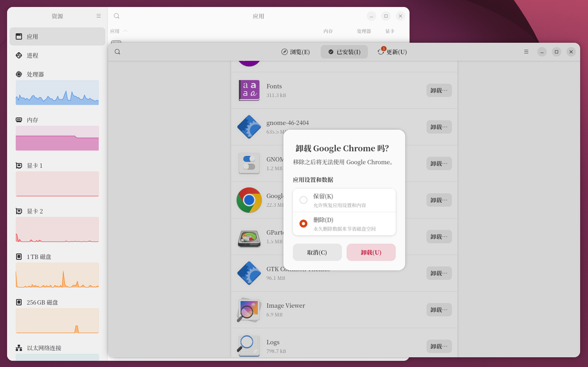Viewport: 588px width, 367px height.
Task: Sort by 显卡 column in Resources
Action: [390, 31]
